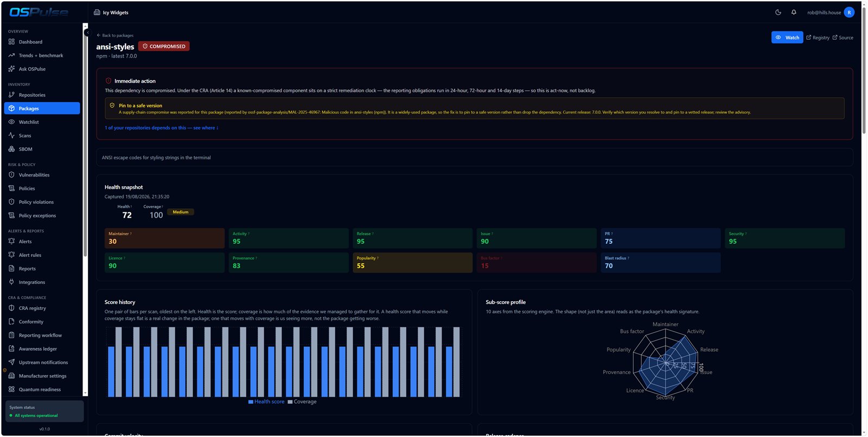Open Manufacturer settings icon
The width and height of the screenshot is (868, 437).
coord(11,376)
